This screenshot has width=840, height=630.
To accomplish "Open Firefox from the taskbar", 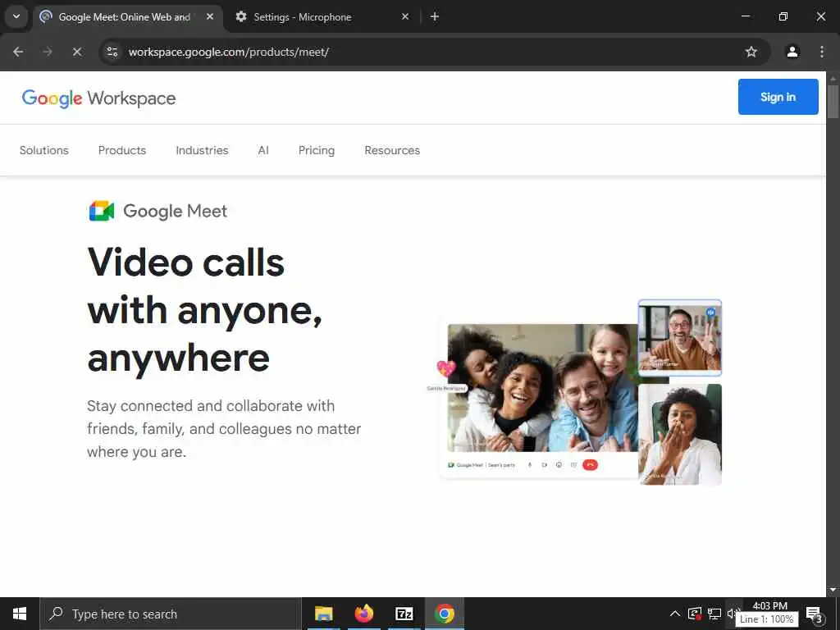I will (364, 614).
